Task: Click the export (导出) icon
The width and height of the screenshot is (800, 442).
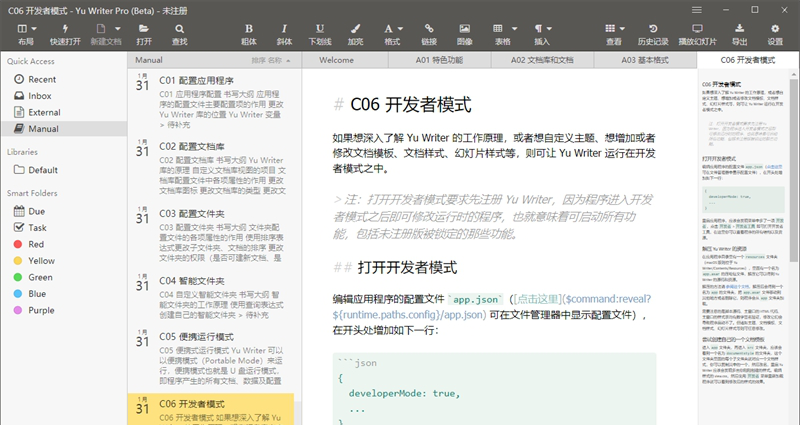Action: (x=739, y=29)
